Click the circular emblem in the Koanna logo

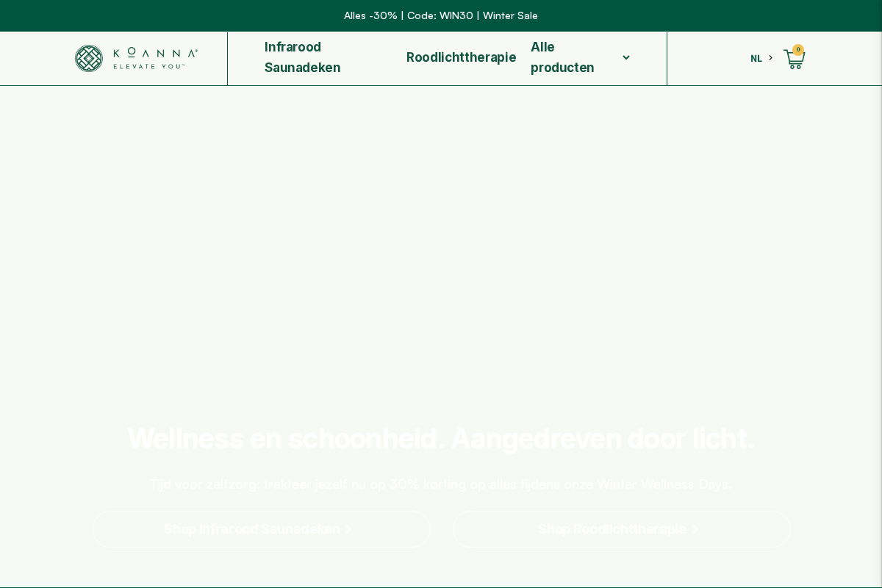pos(89,58)
